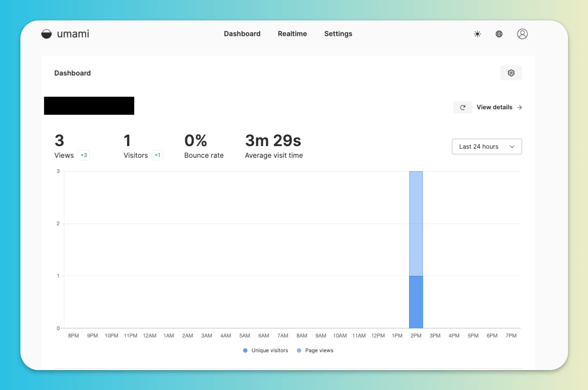Viewport: 588px width, 390px height.
Task: Click the arrow next to View details
Action: pos(520,107)
